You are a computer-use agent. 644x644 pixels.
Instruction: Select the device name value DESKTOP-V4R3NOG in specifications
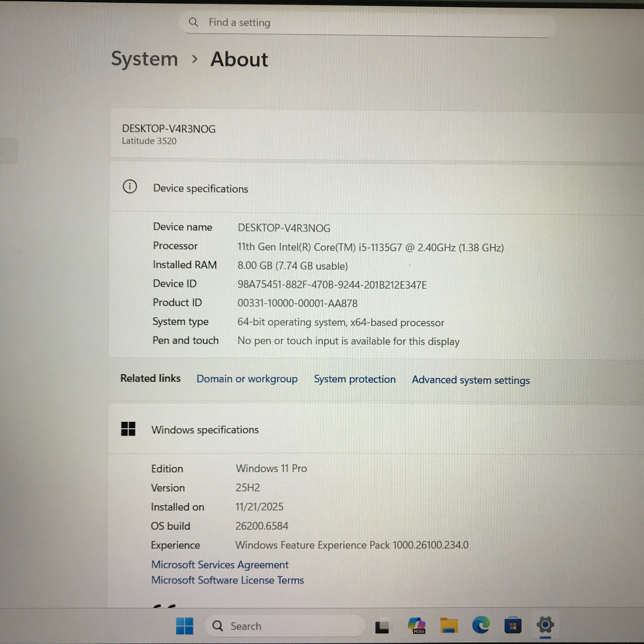point(284,228)
